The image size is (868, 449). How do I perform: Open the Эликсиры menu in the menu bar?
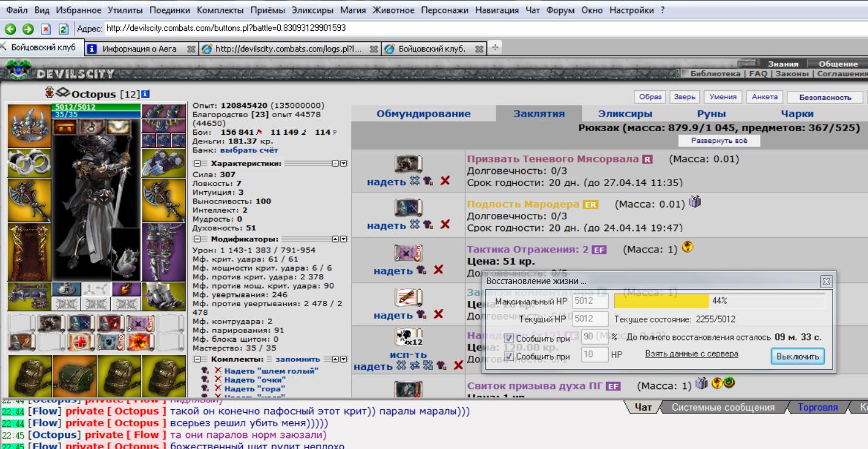313,10
